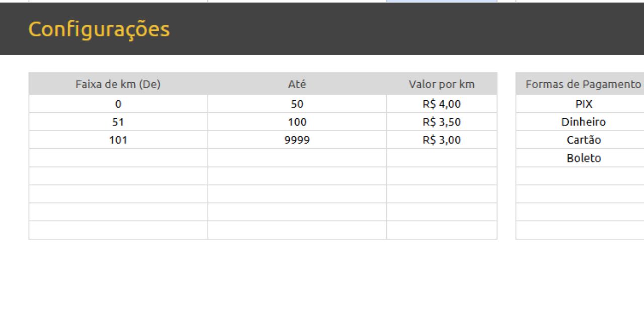Select the "Faixa de km (De)" column header
This screenshot has height=317, width=644.
[x=118, y=84]
